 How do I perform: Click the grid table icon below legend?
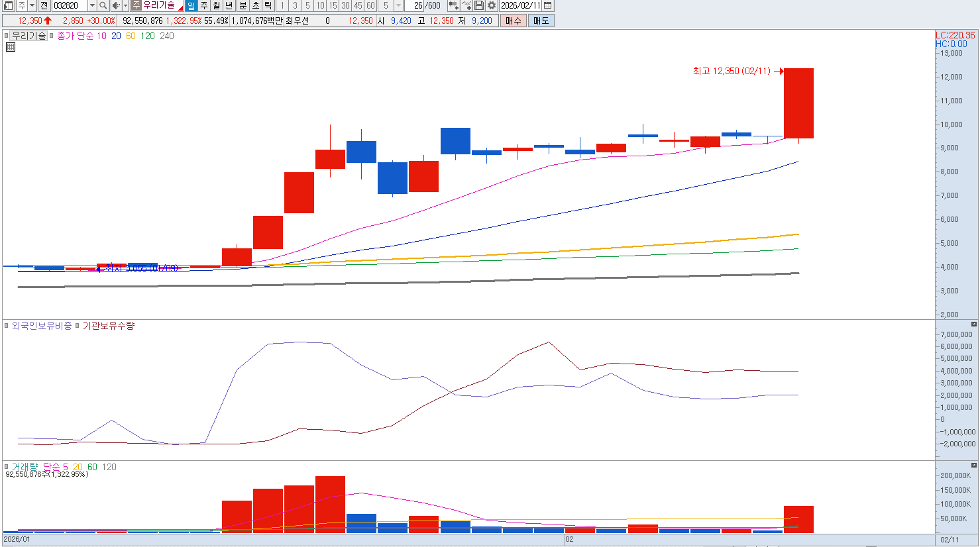pyautogui.click(x=11, y=47)
